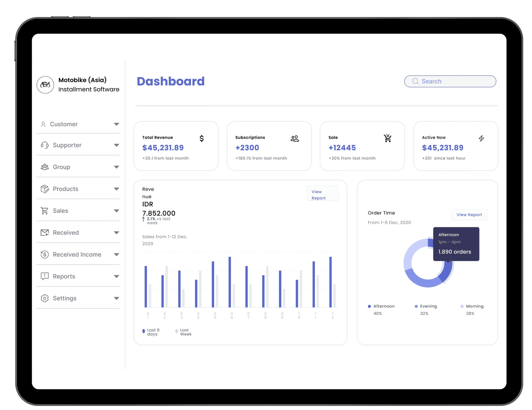Click the Supporter headset icon

[x=45, y=145]
